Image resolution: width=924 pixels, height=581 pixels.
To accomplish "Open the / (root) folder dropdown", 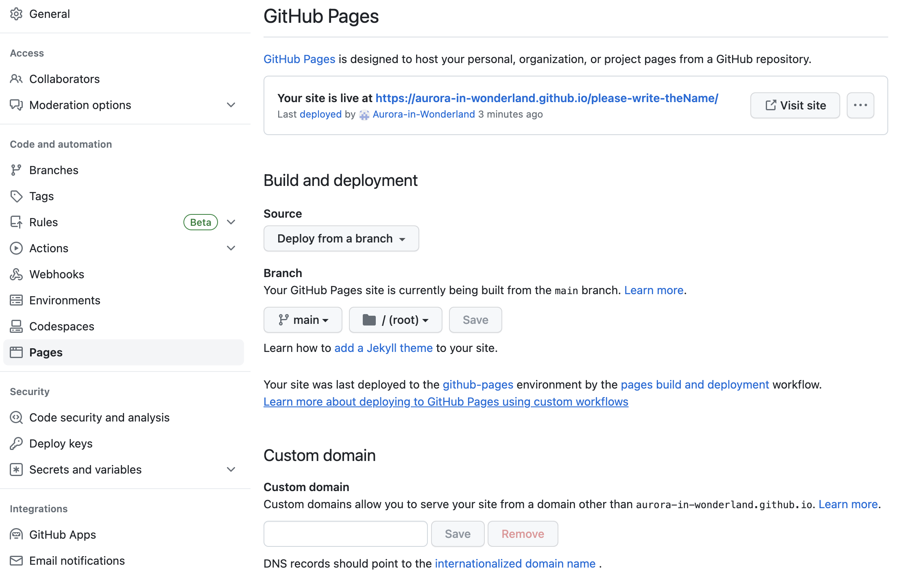I will (x=395, y=320).
